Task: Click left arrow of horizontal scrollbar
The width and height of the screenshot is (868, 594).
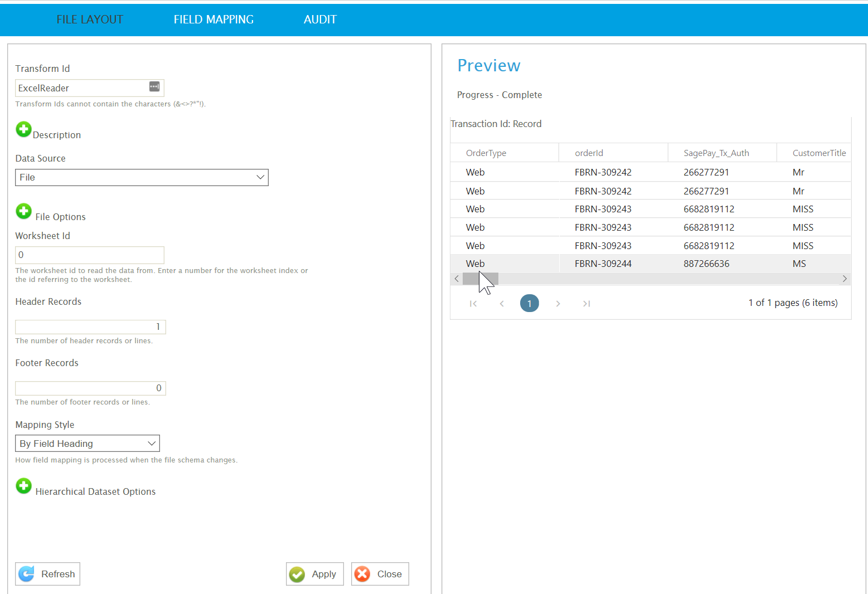Action: tap(457, 279)
